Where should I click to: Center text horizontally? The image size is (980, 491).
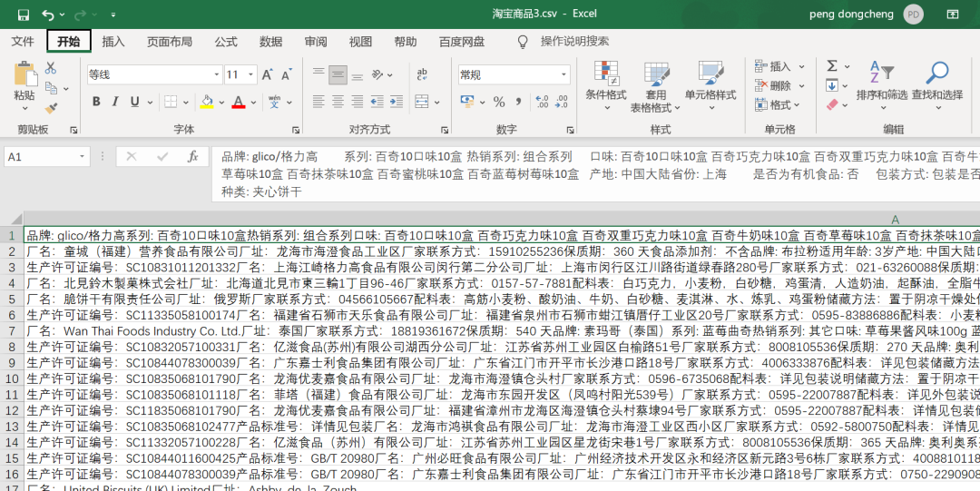338,102
